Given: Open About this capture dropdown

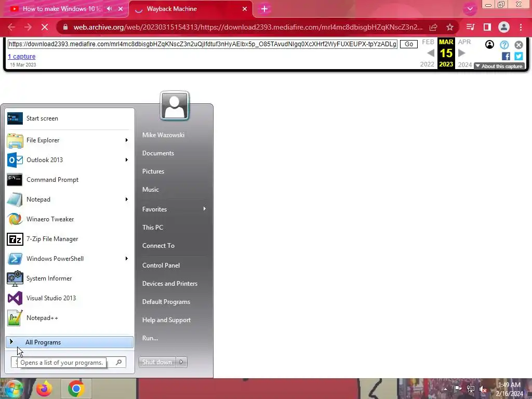Looking at the screenshot, I should 499,66.
